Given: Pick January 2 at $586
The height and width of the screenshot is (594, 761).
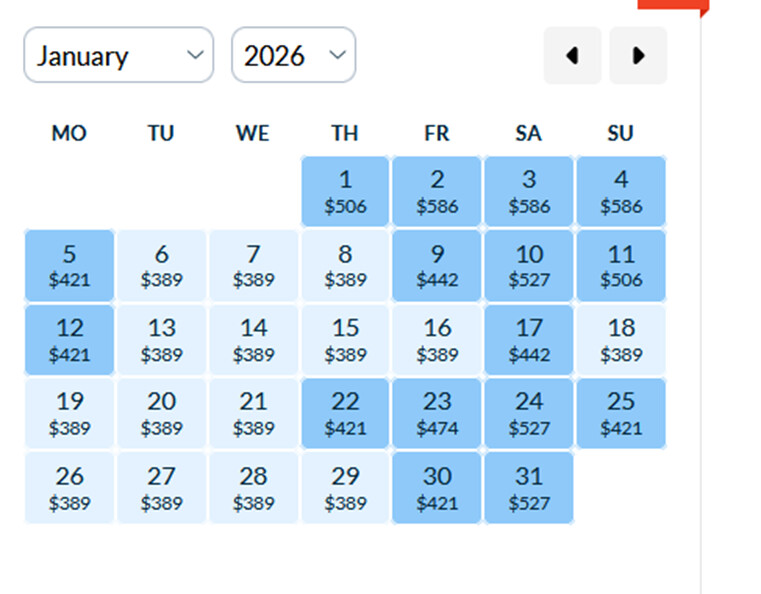Looking at the screenshot, I should 437,192.
